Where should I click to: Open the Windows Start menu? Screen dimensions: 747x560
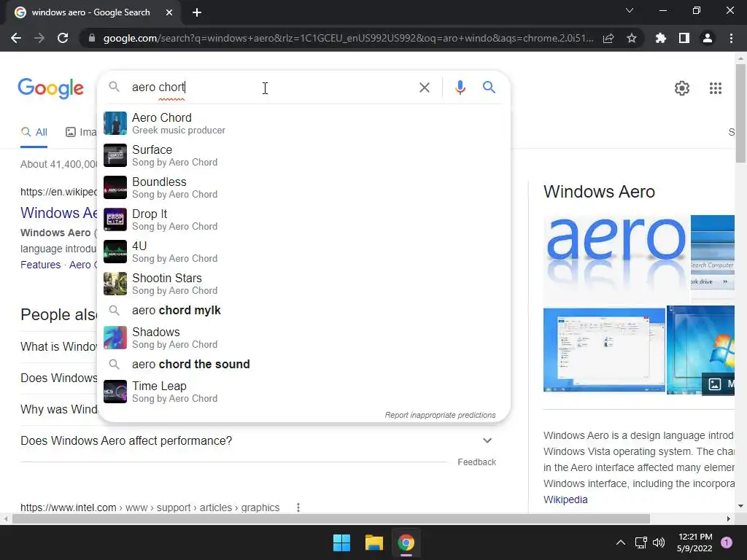(341, 542)
